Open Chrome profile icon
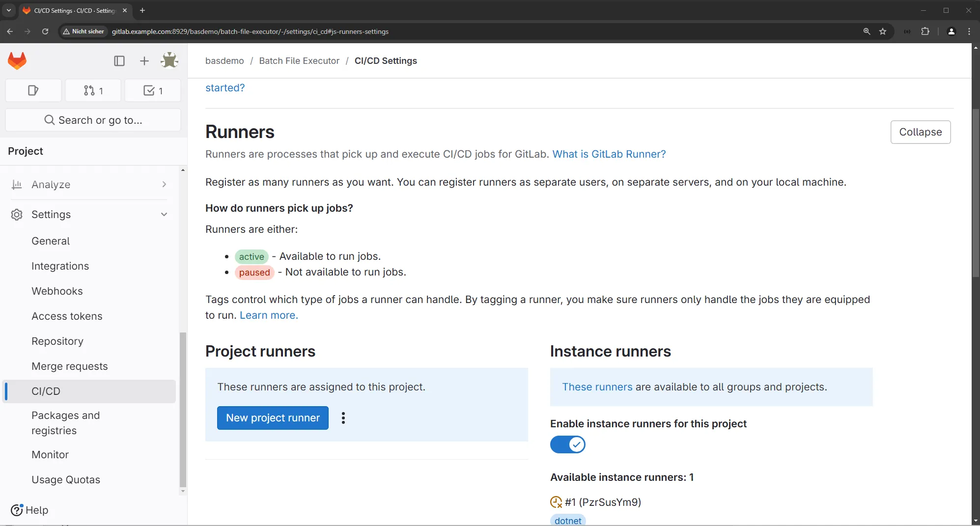 point(952,31)
